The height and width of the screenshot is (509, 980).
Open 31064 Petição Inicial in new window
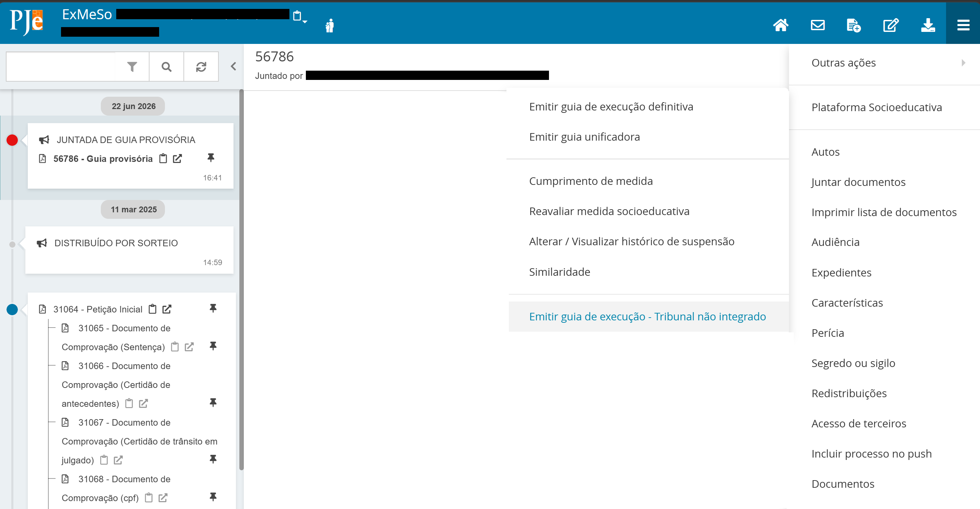click(167, 309)
